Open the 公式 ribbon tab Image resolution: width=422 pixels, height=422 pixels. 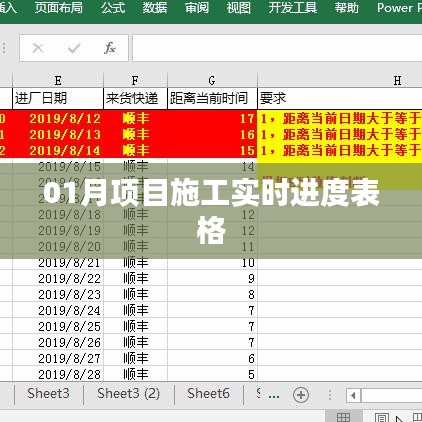pyautogui.click(x=113, y=7)
